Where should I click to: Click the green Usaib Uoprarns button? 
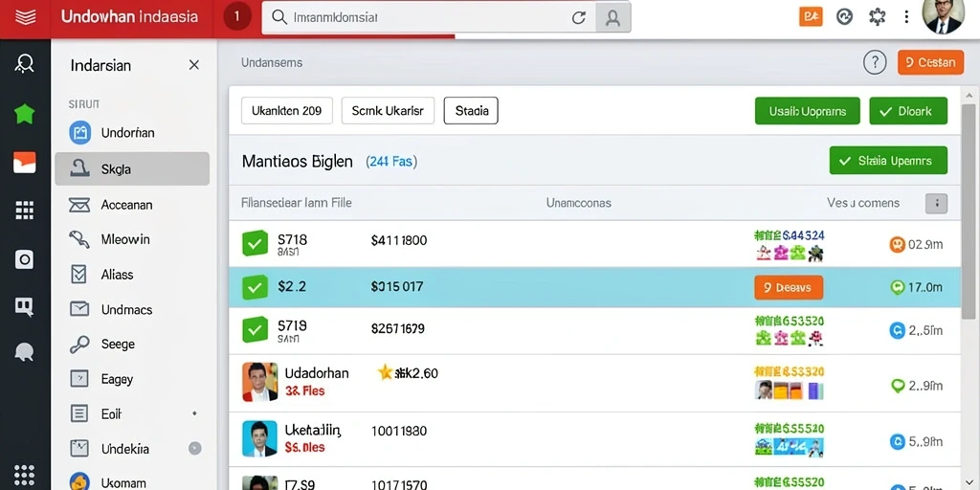point(808,111)
